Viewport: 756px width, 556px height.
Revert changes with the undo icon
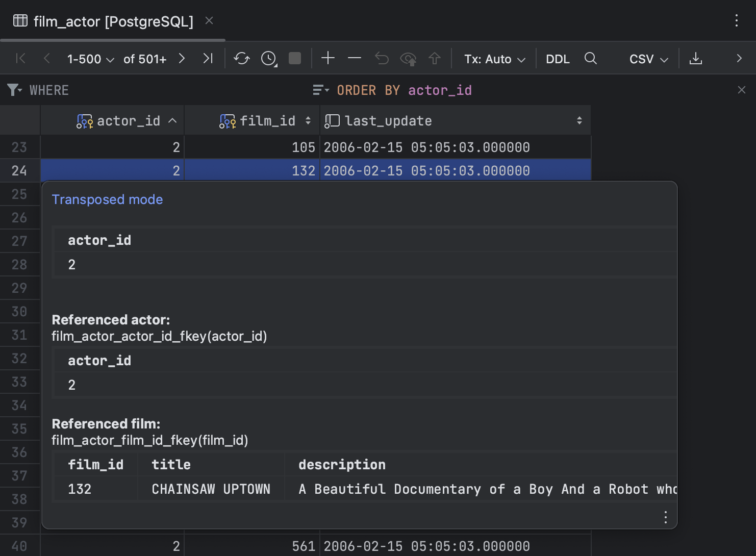click(x=382, y=58)
